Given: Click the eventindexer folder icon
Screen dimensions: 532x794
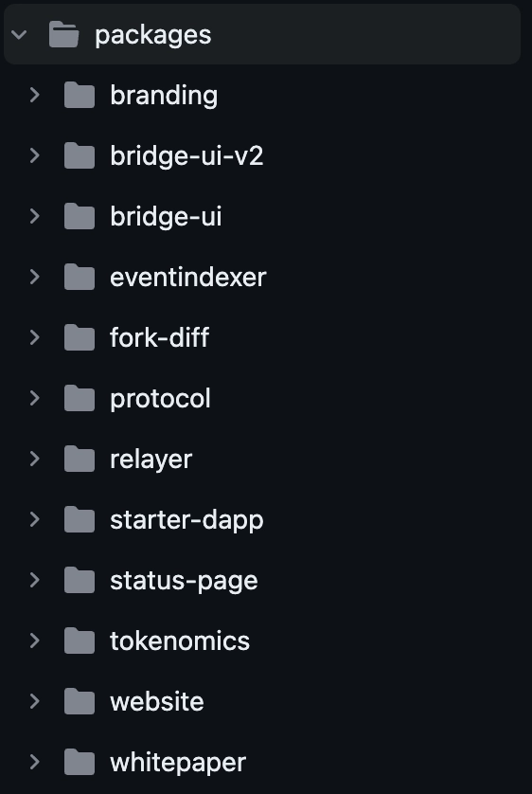Looking at the screenshot, I should (80, 277).
